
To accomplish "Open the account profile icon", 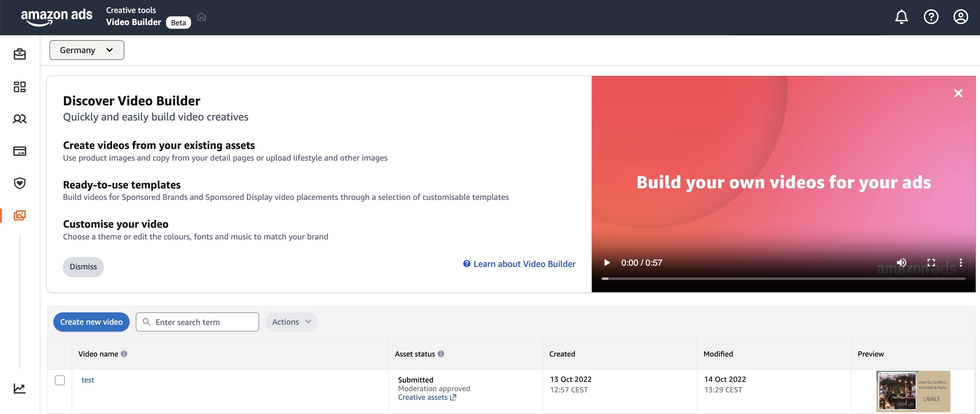I will (960, 17).
